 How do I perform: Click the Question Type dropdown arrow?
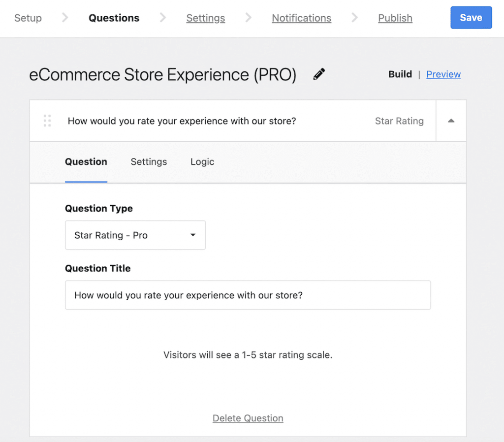click(x=193, y=235)
